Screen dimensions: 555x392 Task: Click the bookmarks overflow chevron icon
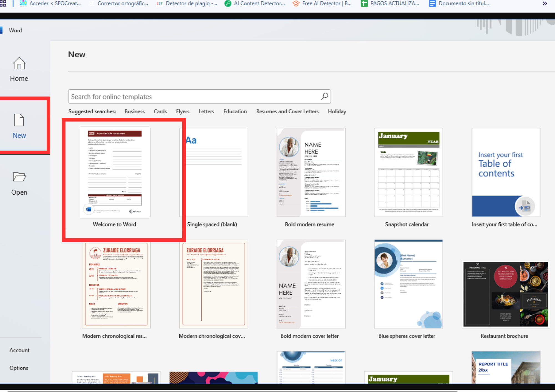545,3
